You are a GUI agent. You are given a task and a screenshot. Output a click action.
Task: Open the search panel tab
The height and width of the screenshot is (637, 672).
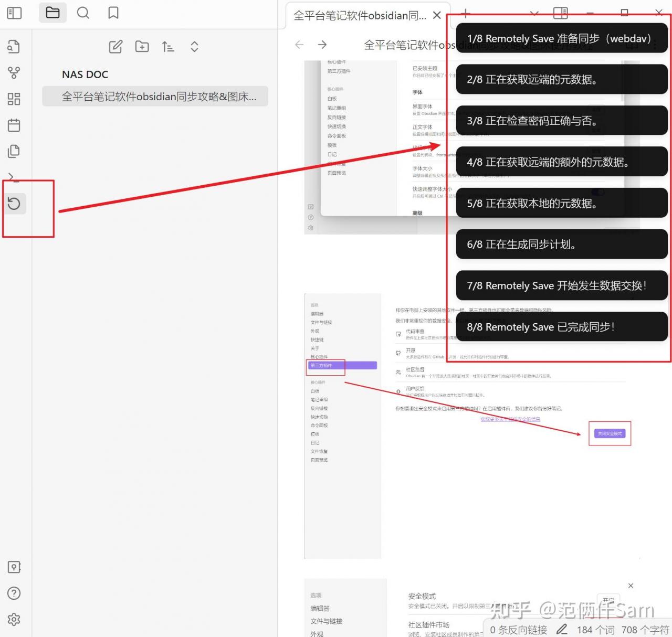[83, 13]
